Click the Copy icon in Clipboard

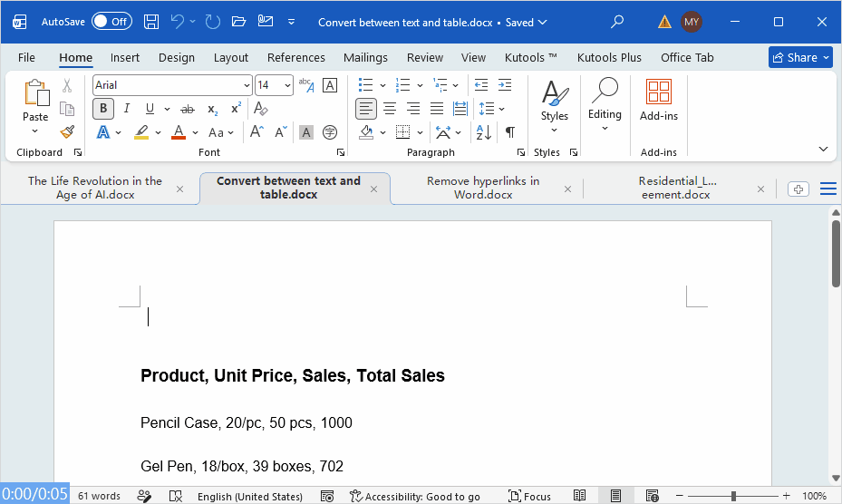(x=67, y=109)
